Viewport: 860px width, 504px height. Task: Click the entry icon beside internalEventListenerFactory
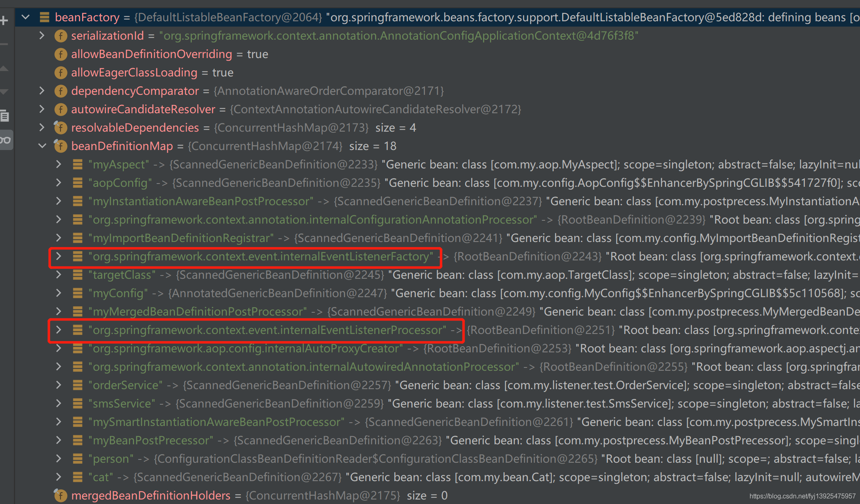(x=77, y=256)
